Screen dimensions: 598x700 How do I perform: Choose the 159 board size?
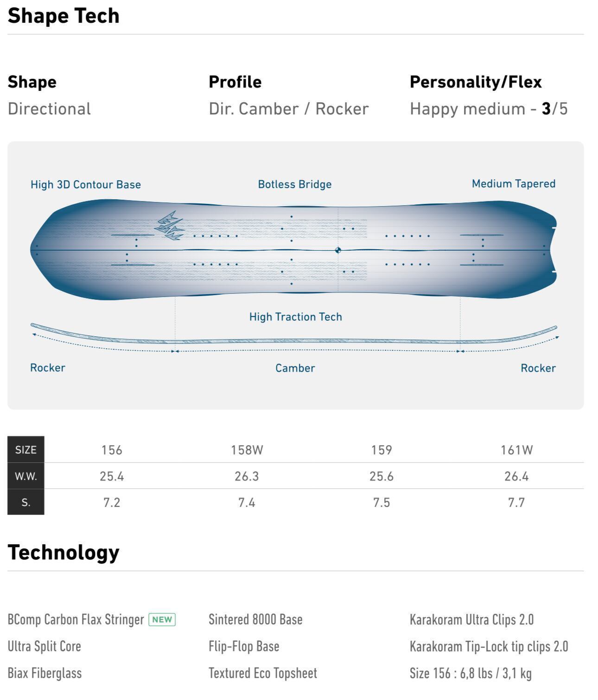[382, 450]
